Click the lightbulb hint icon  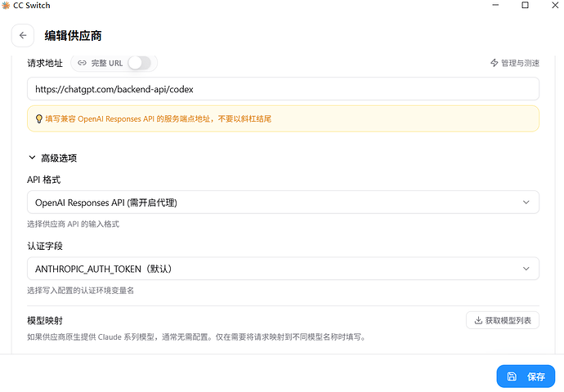click(x=39, y=119)
